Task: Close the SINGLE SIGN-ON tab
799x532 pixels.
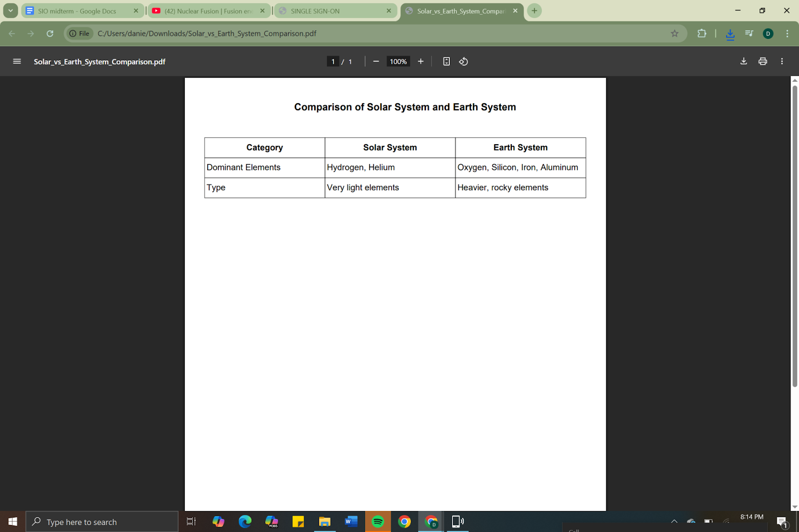Action: [389, 10]
